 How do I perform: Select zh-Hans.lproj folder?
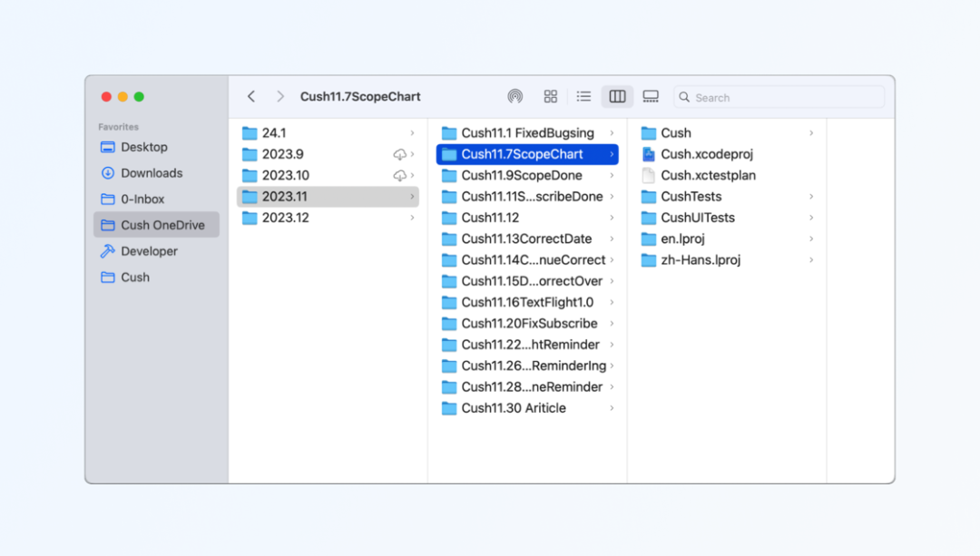727,260
